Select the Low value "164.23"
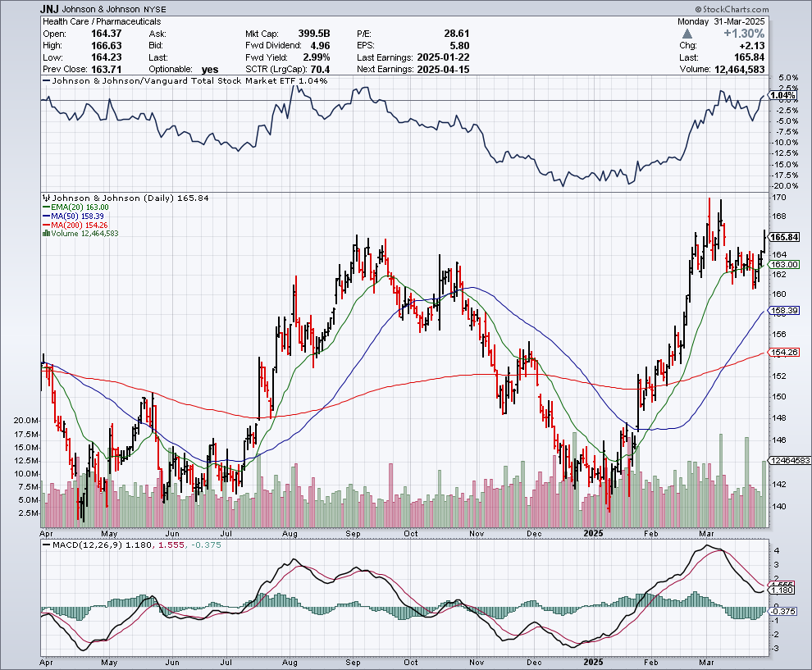This screenshot has height=670, width=812. 106,57
